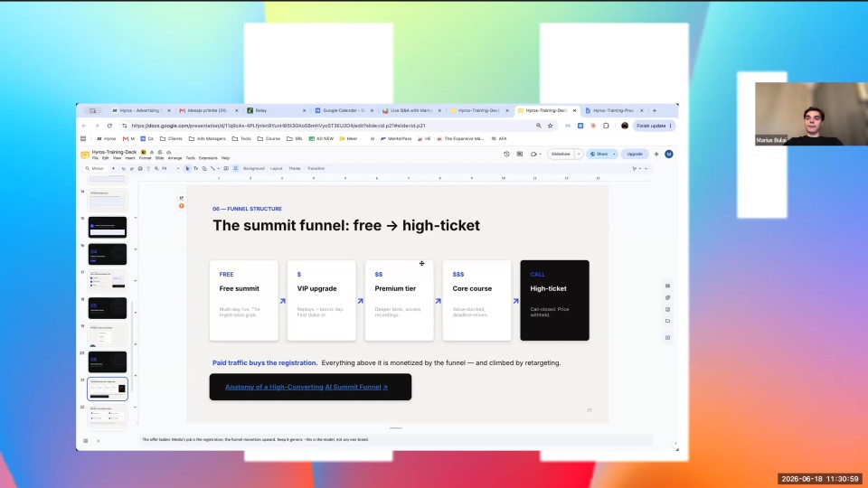Expand the Share options arrow
868x488 pixels.
point(614,155)
